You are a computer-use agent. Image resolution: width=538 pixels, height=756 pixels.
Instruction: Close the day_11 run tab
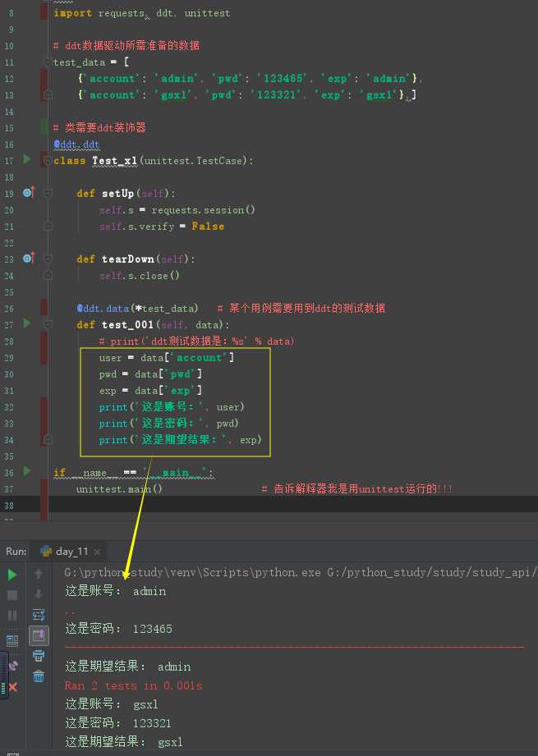click(97, 552)
